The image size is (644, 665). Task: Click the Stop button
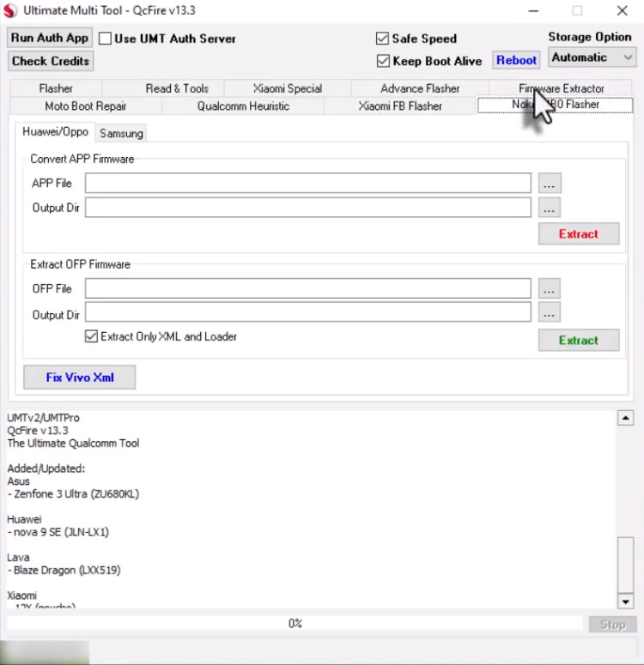612,625
